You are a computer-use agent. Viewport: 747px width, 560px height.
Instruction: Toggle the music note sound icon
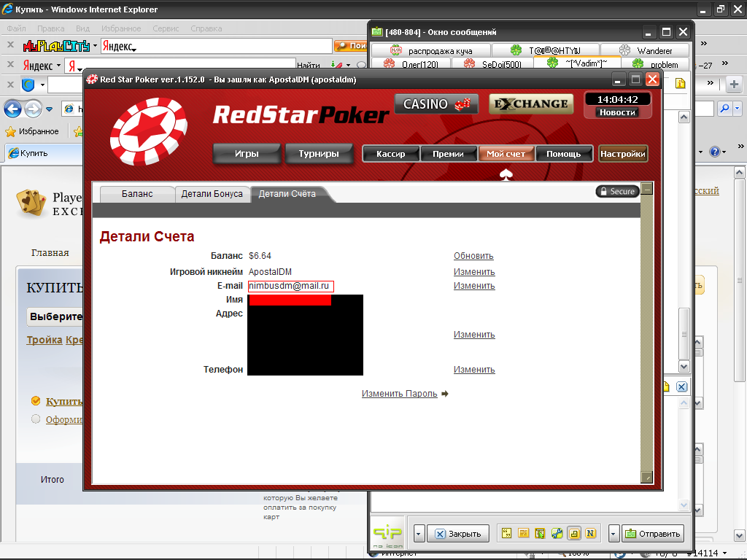(x=574, y=533)
